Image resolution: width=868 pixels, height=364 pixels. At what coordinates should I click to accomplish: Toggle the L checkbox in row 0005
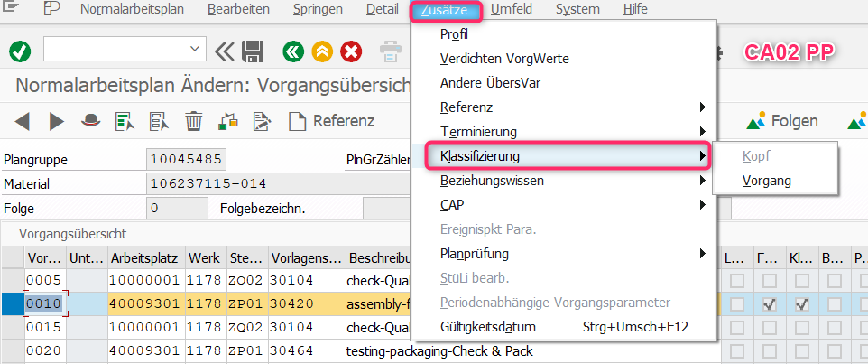click(738, 280)
